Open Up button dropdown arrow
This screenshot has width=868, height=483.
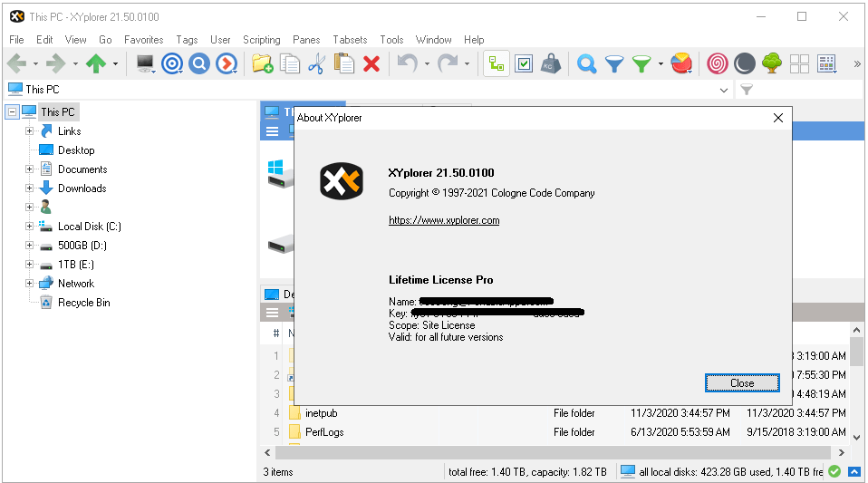115,64
